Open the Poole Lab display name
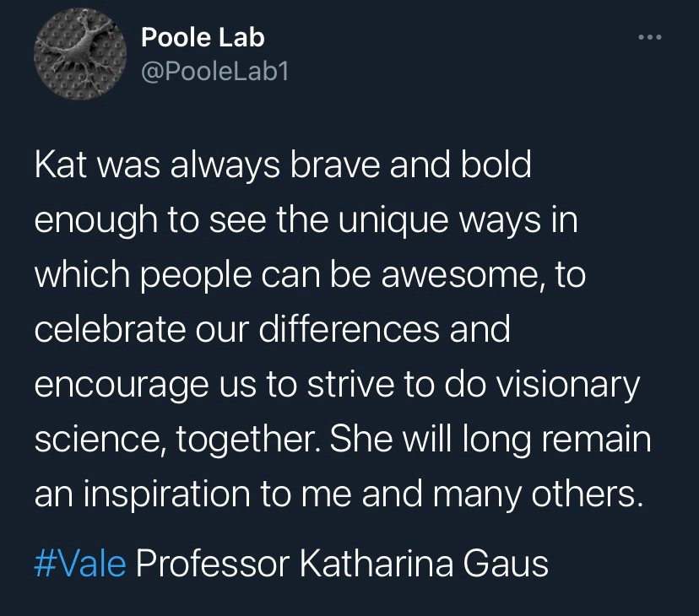The image size is (699, 616). point(203,37)
